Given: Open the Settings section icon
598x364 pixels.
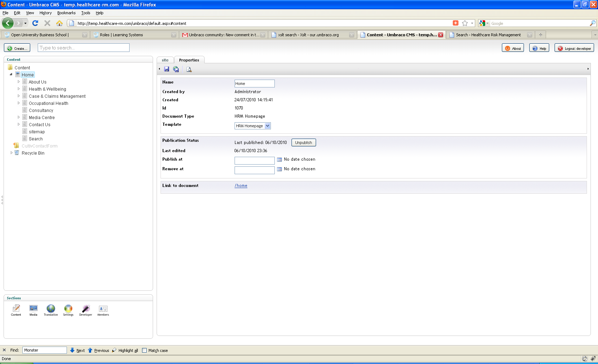Looking at the screenshot, I should [x=68, y=310].
